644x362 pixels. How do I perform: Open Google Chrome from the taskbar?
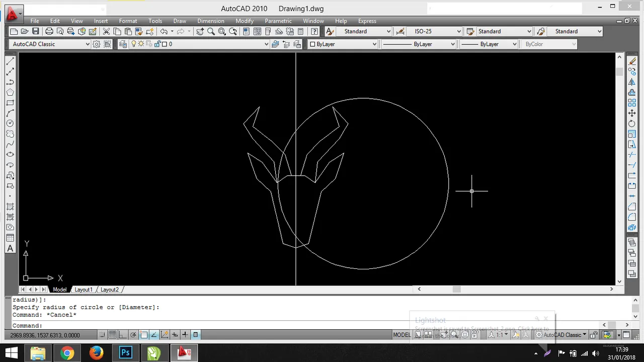[67, 353]
